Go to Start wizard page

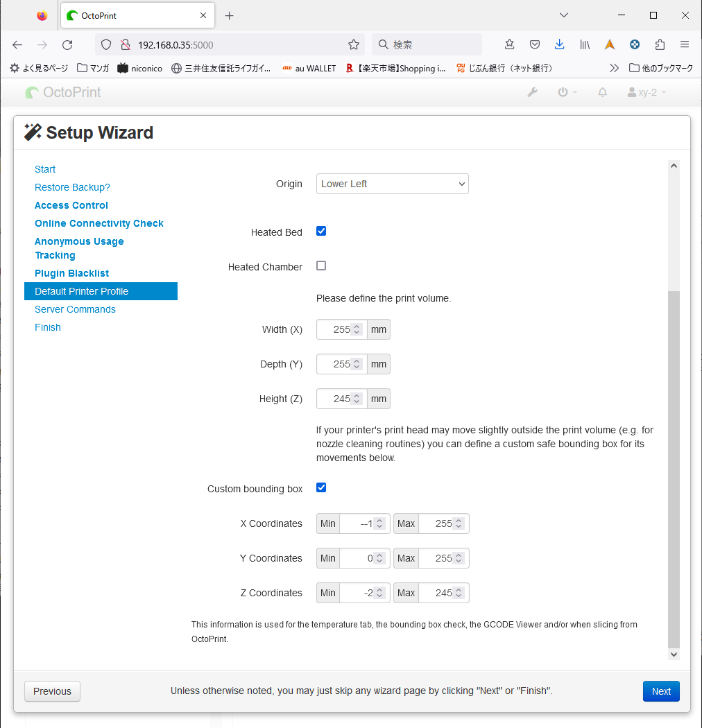point(45,169)
